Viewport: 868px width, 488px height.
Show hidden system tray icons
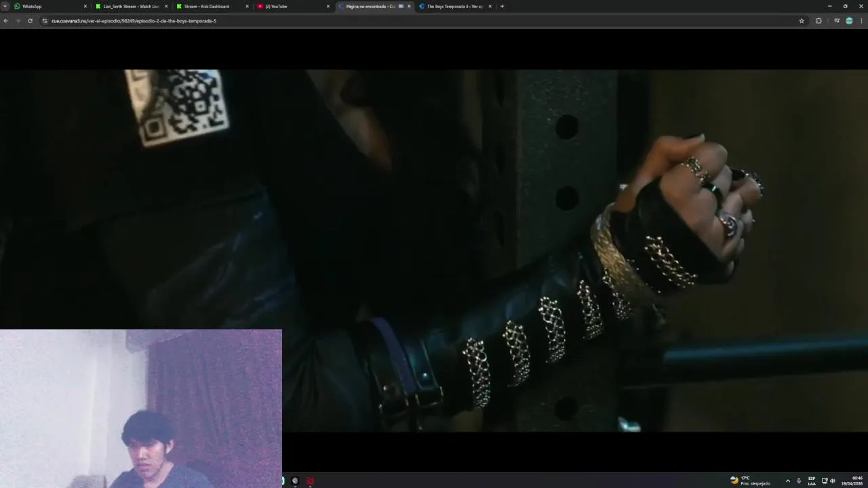787,481
